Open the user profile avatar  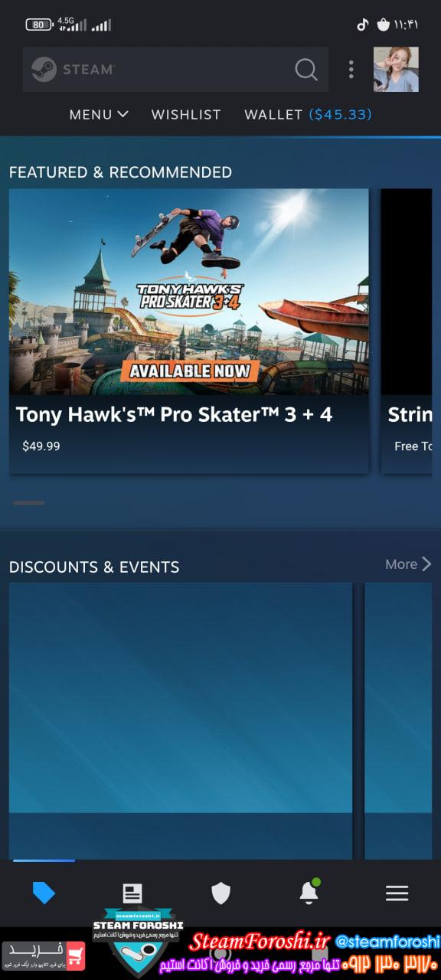click(396, 70)
